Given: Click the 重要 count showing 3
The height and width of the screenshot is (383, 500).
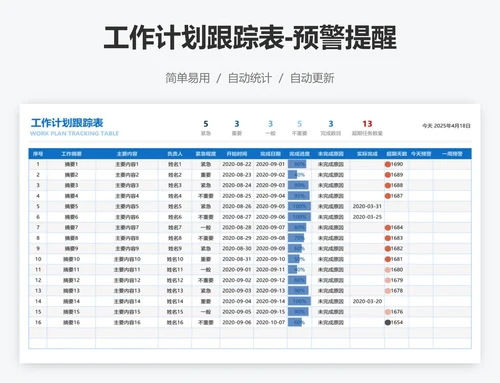Looking at the screenshot, I should point(237,124).
